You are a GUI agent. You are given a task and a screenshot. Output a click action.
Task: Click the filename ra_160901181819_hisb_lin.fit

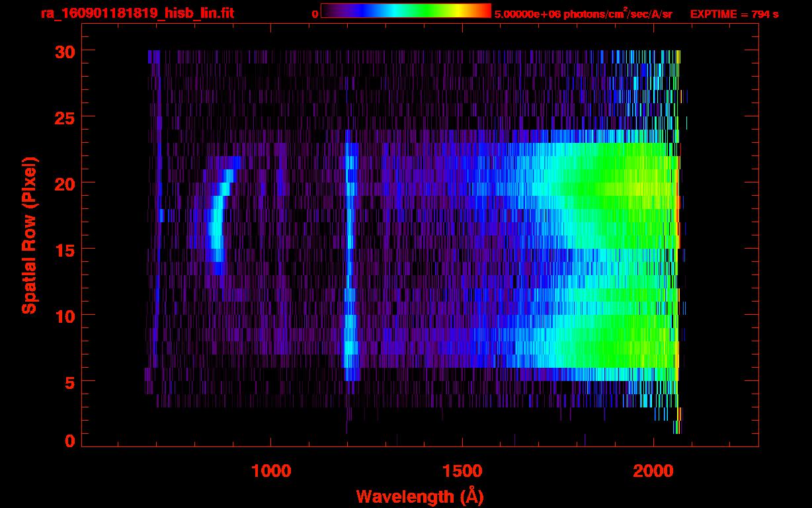[137, 13]
